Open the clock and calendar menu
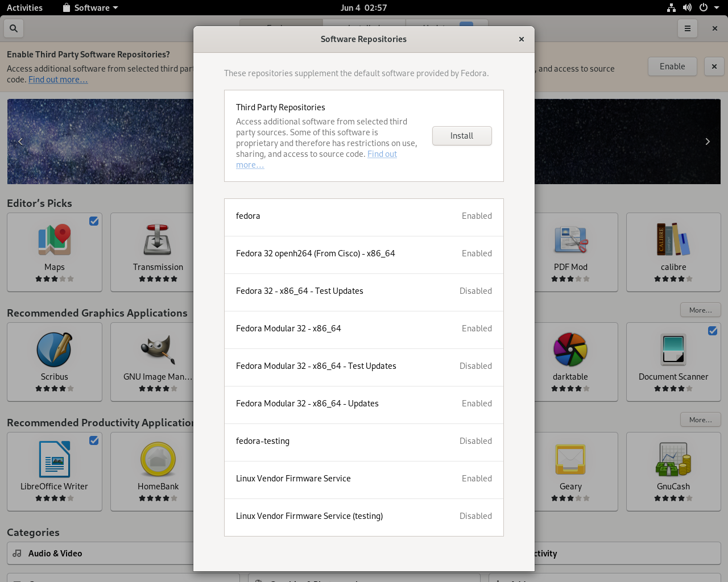 pos(363,7)
